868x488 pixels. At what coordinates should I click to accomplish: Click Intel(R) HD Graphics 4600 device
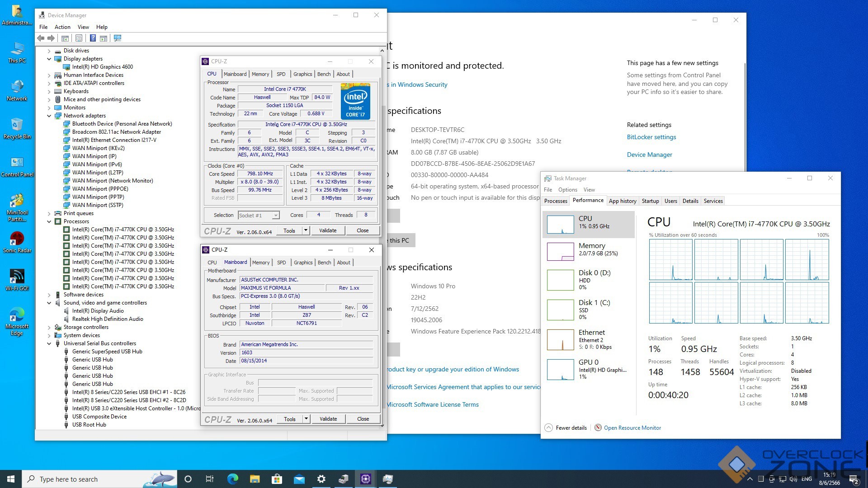point(102,67)
